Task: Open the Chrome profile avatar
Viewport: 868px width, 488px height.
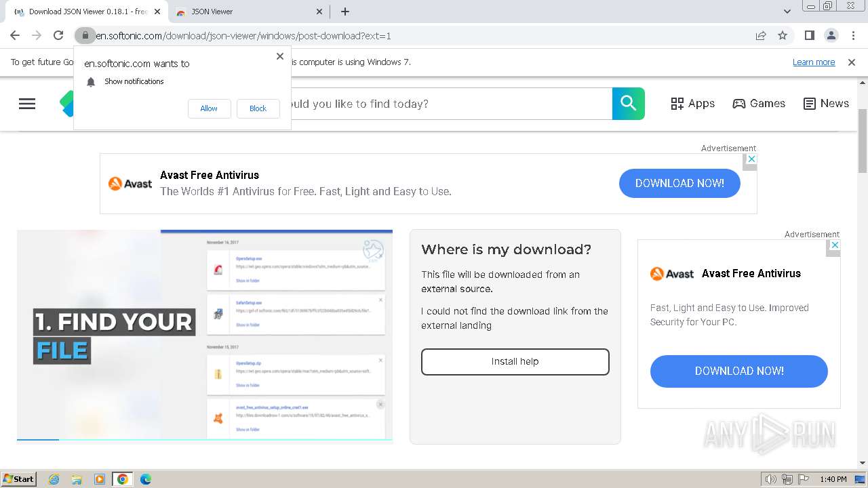Action: point(831,35)
